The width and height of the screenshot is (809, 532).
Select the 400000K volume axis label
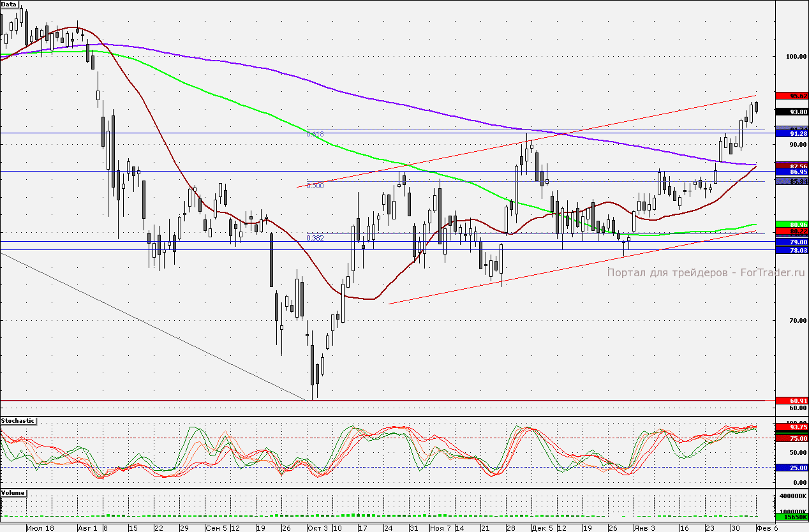click(x=794, y=496)
